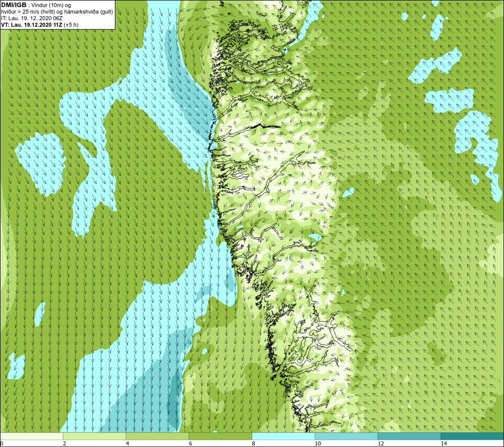Image resolution: width=504 pixels, height=447 pixels.
Task: Click the '4' label on the wind scale
Action: (128, 443)
